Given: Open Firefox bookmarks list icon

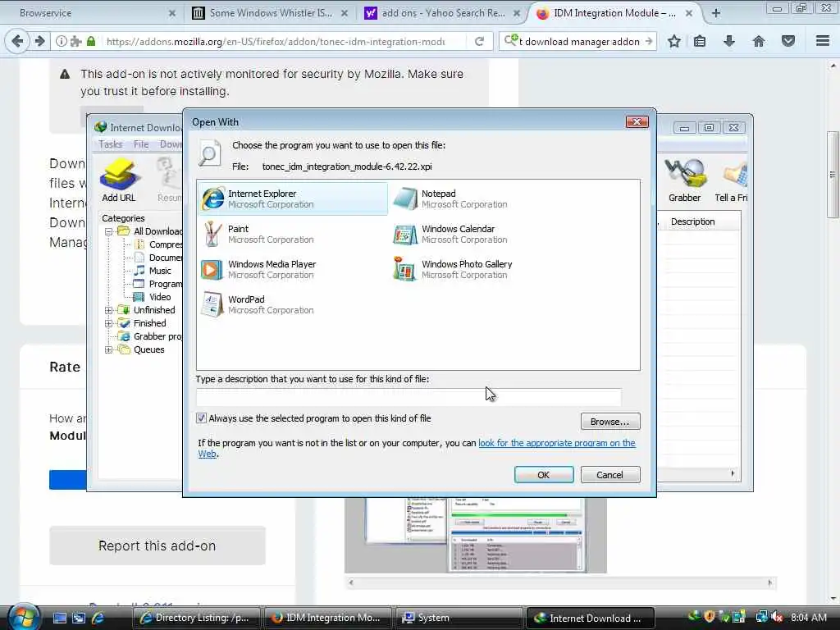Looking at the screenshot, I should (x=700, y=41).
